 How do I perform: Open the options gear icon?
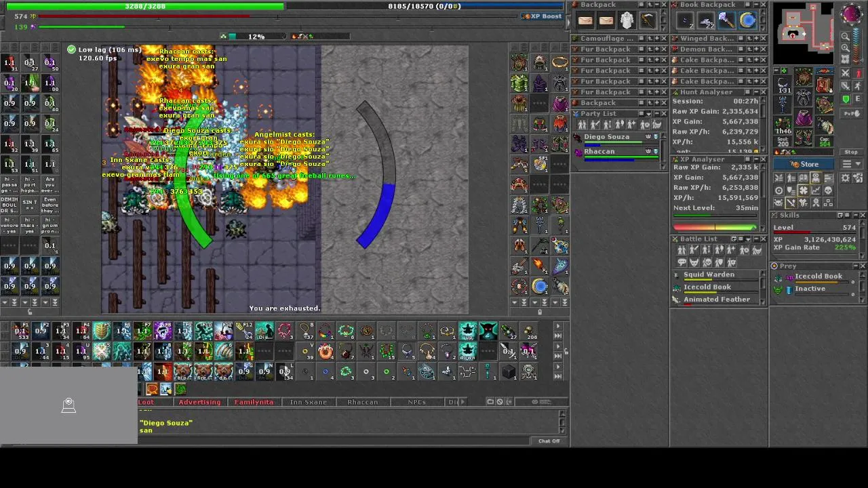[x=845, y=178]
